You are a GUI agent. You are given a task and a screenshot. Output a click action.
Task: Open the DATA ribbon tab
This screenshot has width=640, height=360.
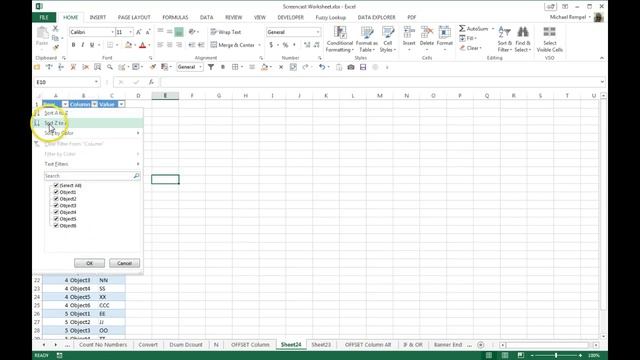click(x=207, y=18)
